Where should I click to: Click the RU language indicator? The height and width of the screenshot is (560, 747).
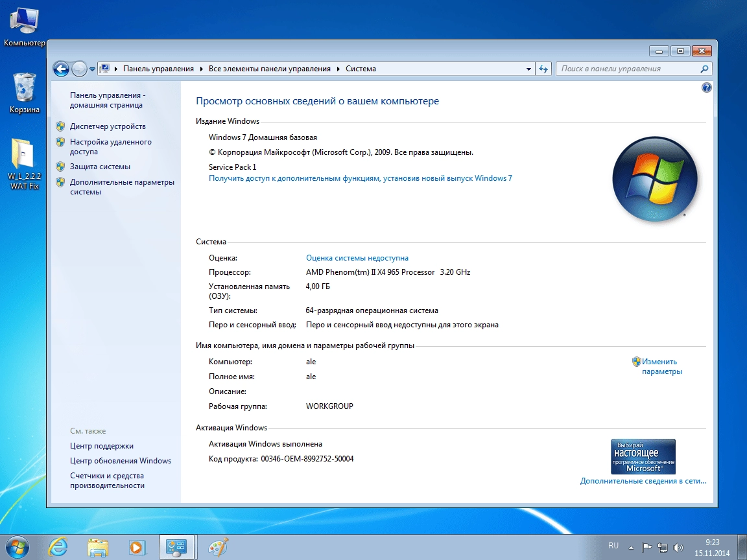(x=613, y=546)
